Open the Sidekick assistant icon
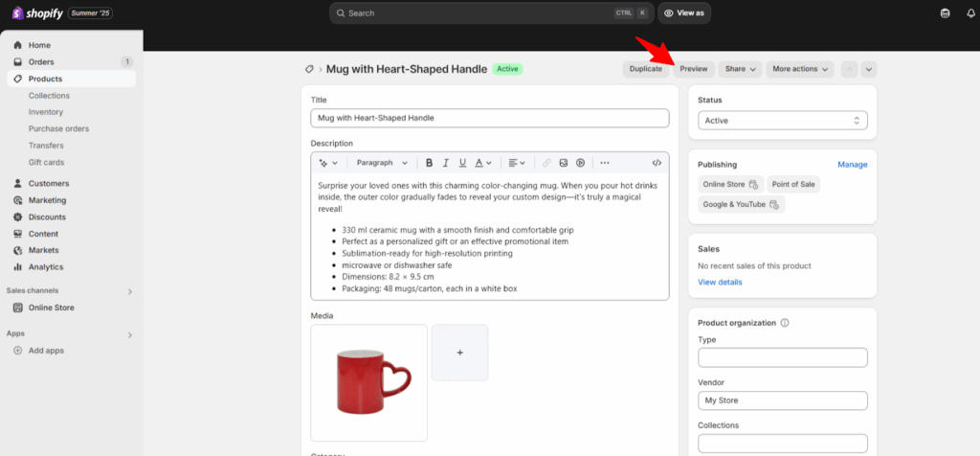 (945, 13)
